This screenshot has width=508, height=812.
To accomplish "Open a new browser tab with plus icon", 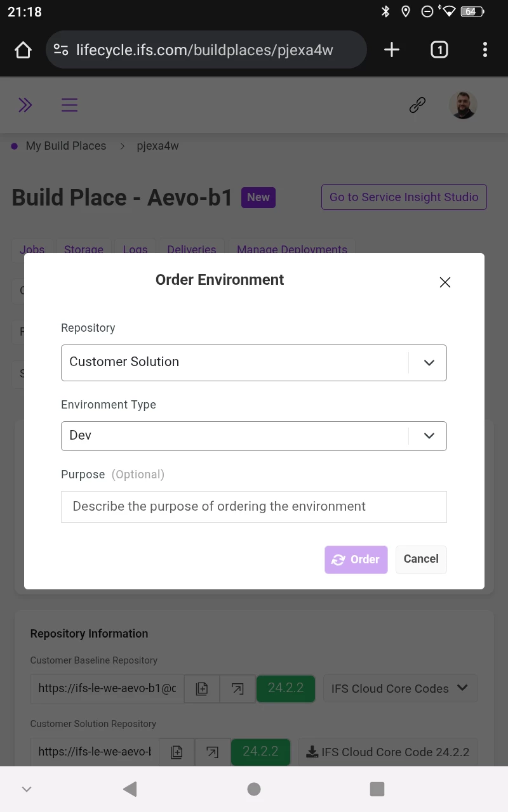I will [392, 49].
